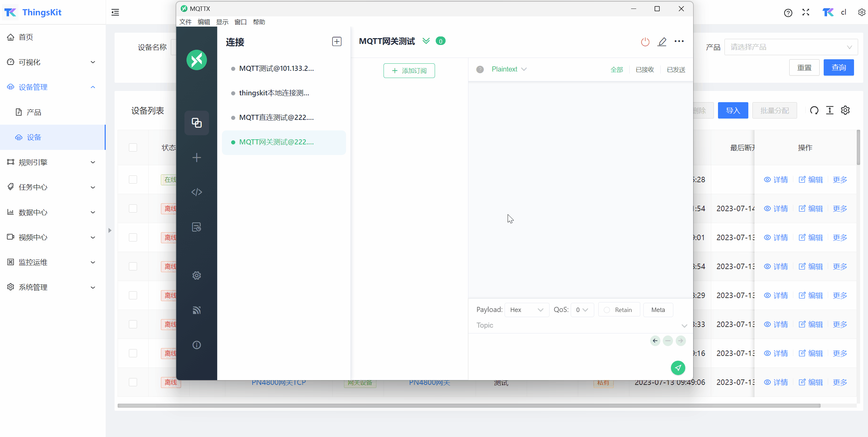Viewport: 868px width, 437px height.
Task: Open the 文件 menu in MQTTX
Action: pyautogui.click(x=185, y=22)
